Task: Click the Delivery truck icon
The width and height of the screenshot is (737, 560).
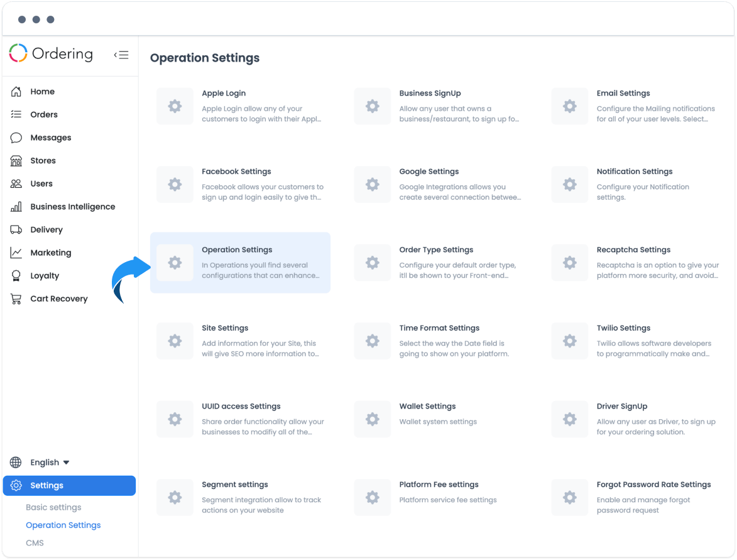Action: point(16,229)
